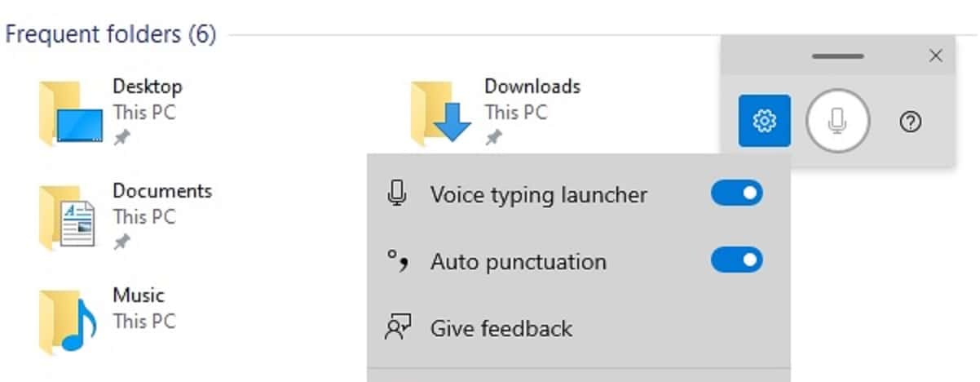Image resolution: width=980 pixels, height=382 pixels.
Task: Close the voice typing panel
Action: tap(935, 56)
